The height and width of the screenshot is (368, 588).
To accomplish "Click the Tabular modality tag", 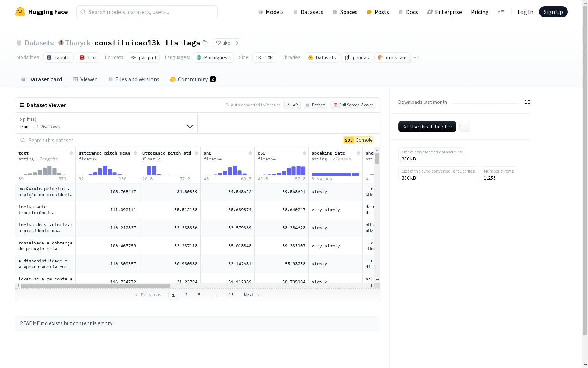I will tap(59, 57).
